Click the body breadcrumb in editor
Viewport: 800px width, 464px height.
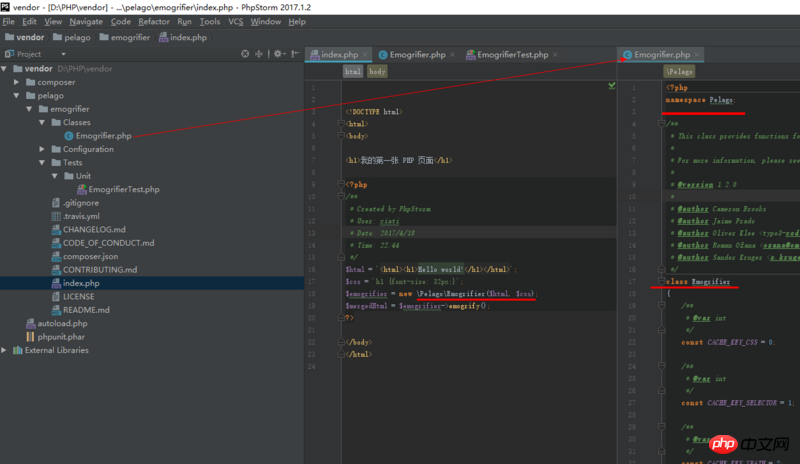coord(377,71)
